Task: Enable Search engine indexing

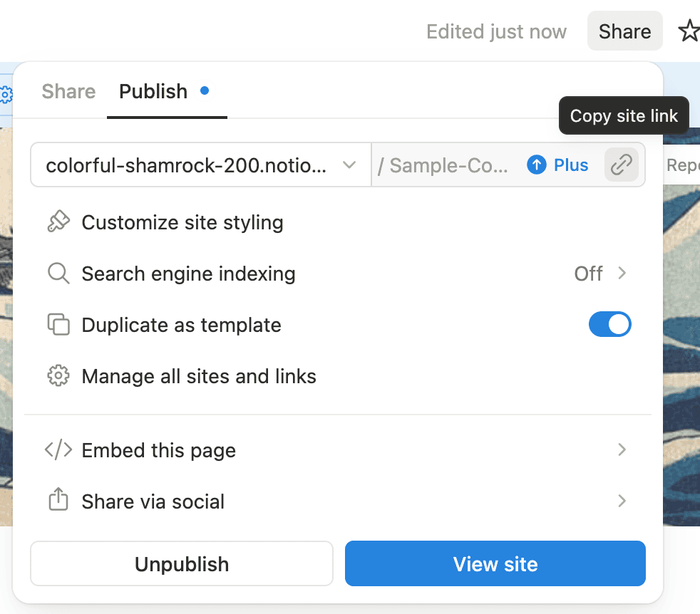Action: click(601, 273)
